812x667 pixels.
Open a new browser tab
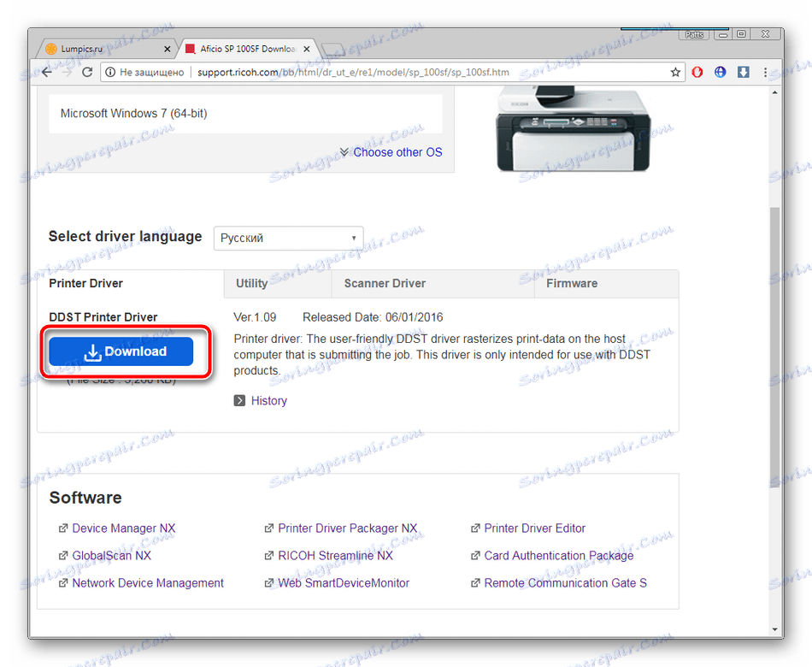(332, 50)
